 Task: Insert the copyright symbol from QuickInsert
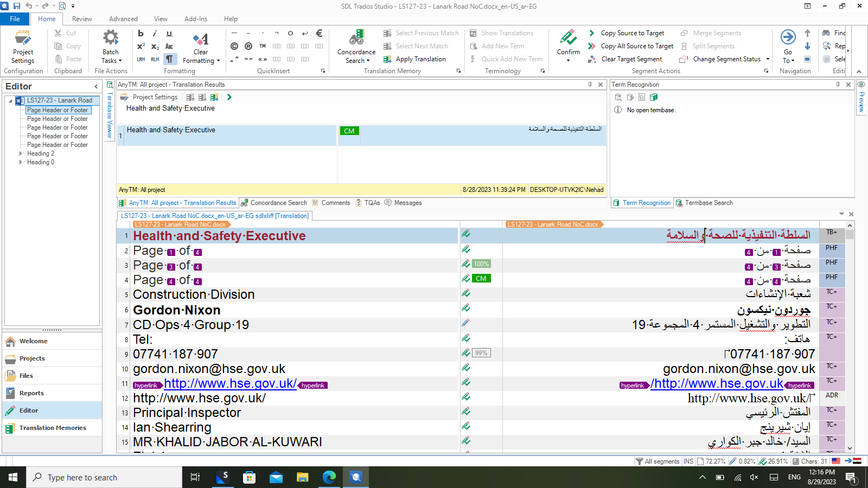coord(234,46)
